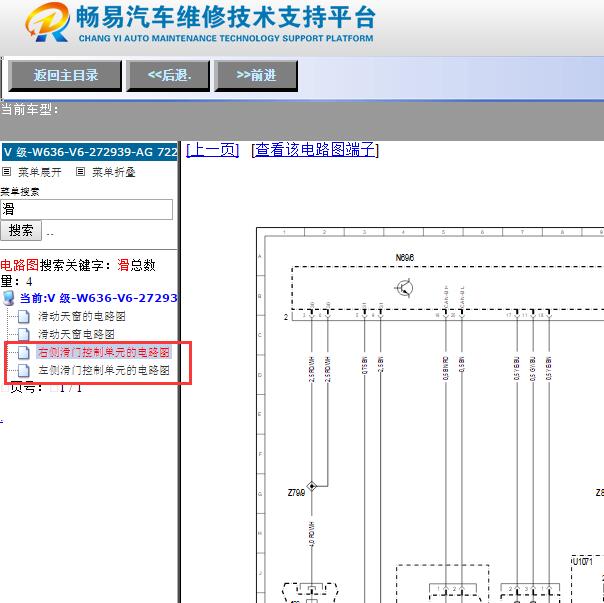Screen dimensions: 604x603
Task: Collapse menus via 菜单折叠
Action: [114, 172]
